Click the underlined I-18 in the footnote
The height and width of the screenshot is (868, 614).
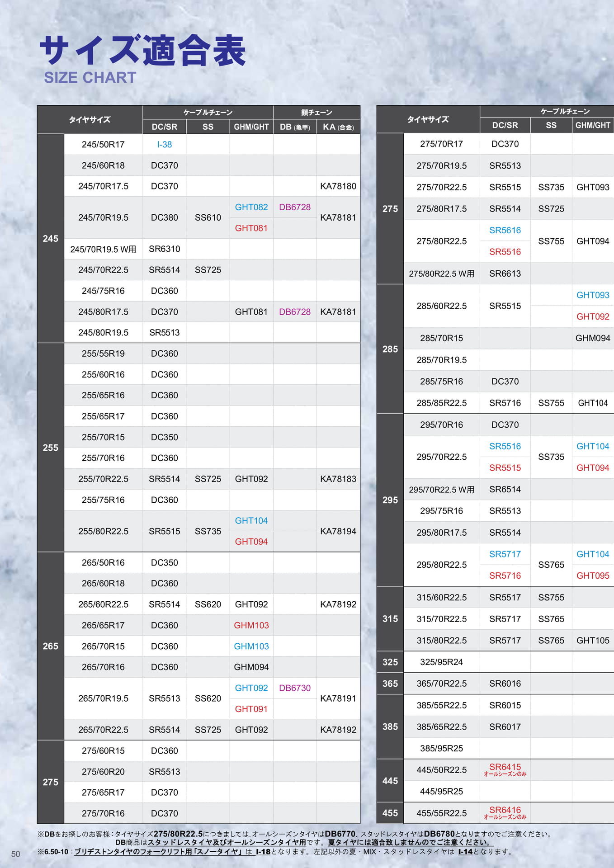(x=263, y=852)
